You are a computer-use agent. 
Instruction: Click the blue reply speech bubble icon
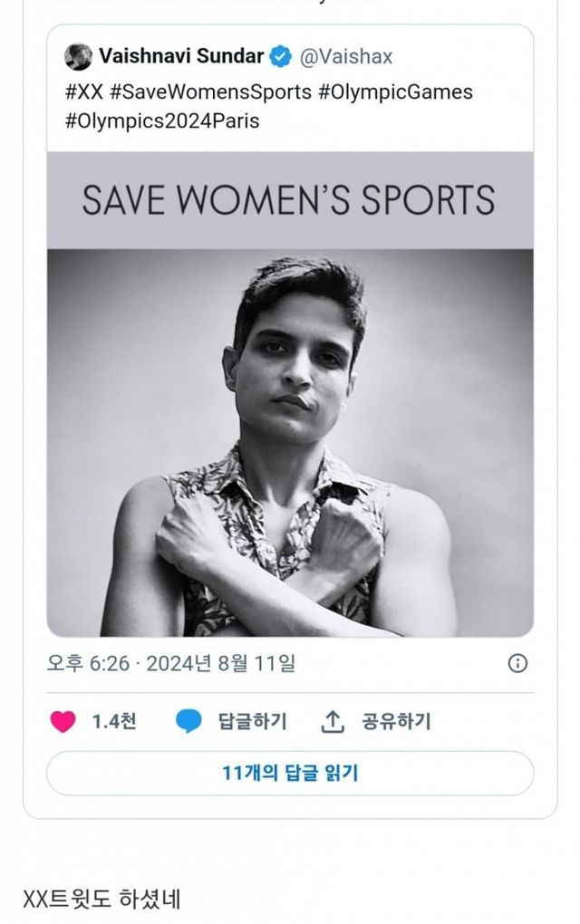click(188, 721)
